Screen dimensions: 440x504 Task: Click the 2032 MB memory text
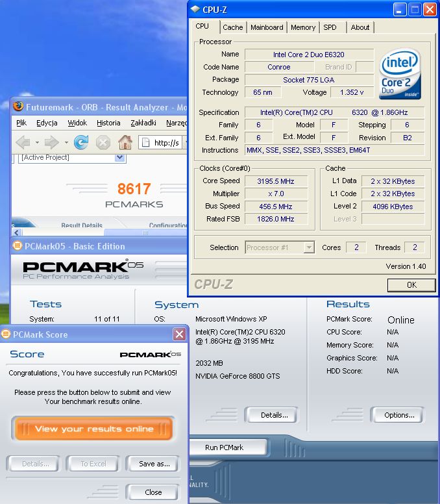pos(209,363)
